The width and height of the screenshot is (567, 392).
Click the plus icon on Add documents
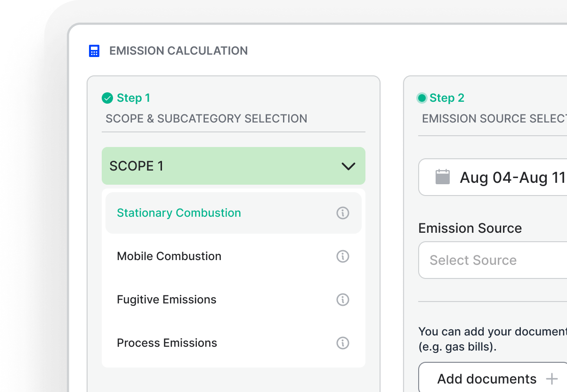point(552,378)
